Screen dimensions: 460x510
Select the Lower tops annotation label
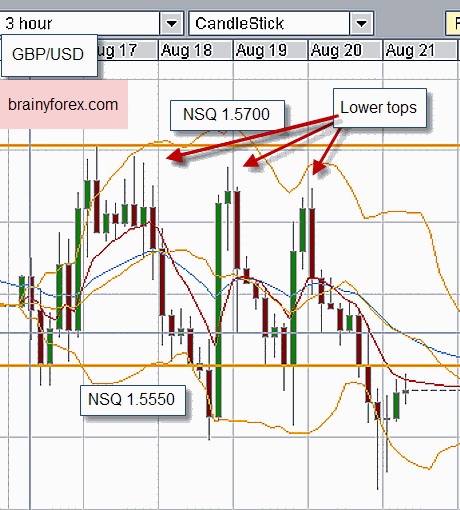pos(380,108)
